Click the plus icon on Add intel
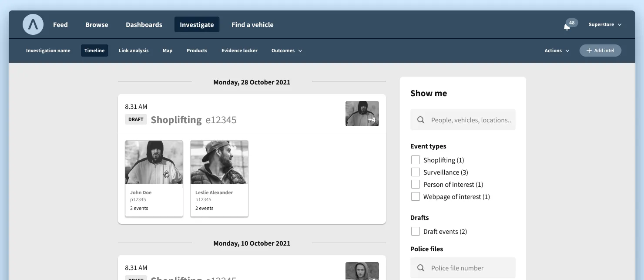The image size is (644, 280). pos(589,51)
